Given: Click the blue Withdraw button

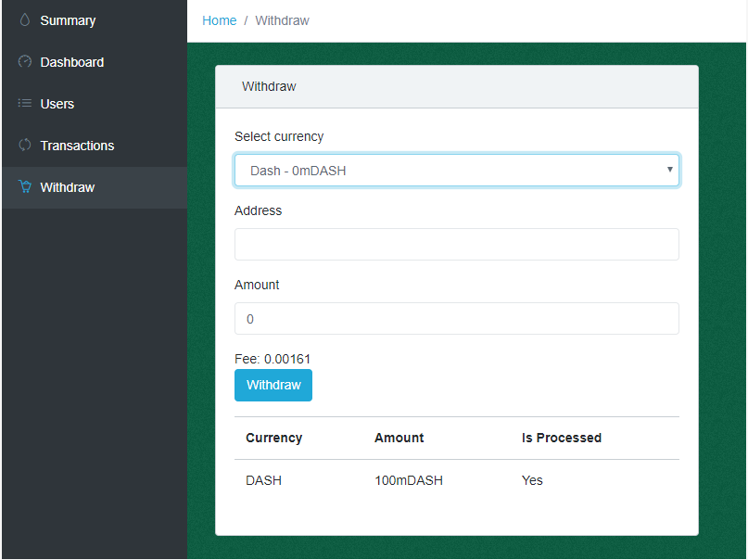Looking at the screenshot, I should click(x=273, y=385).
